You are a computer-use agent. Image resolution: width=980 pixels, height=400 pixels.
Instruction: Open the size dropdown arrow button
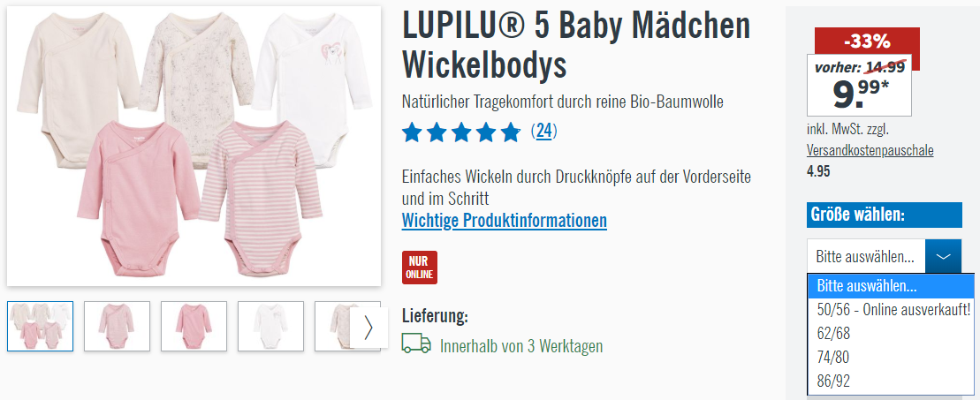click(x=943, y=256)
